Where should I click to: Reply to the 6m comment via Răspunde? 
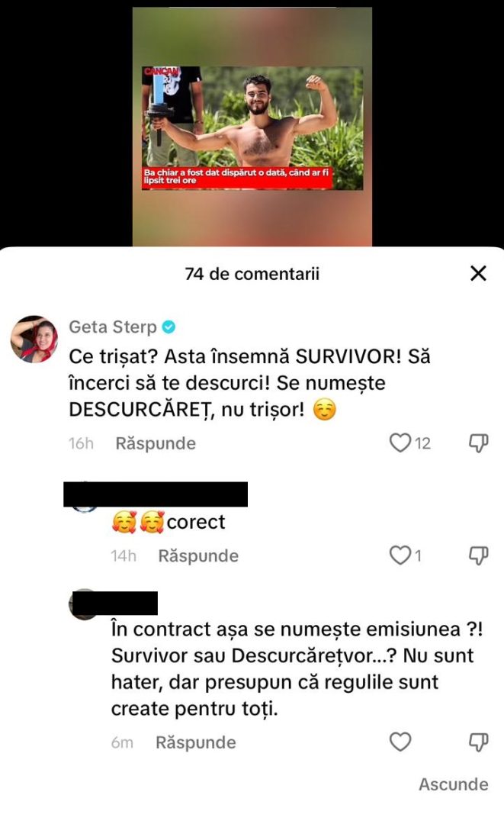click(x=196, y=742)
